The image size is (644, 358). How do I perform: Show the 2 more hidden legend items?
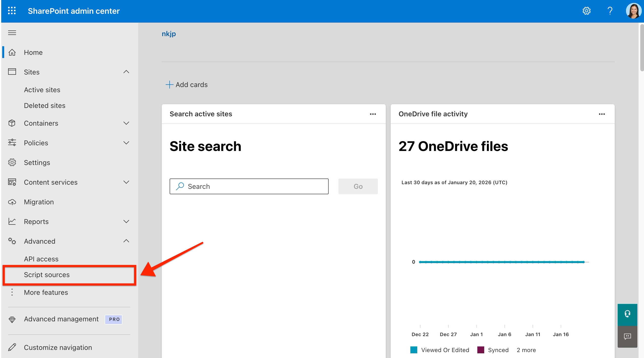pyautogui.click(x=526, y=350)
